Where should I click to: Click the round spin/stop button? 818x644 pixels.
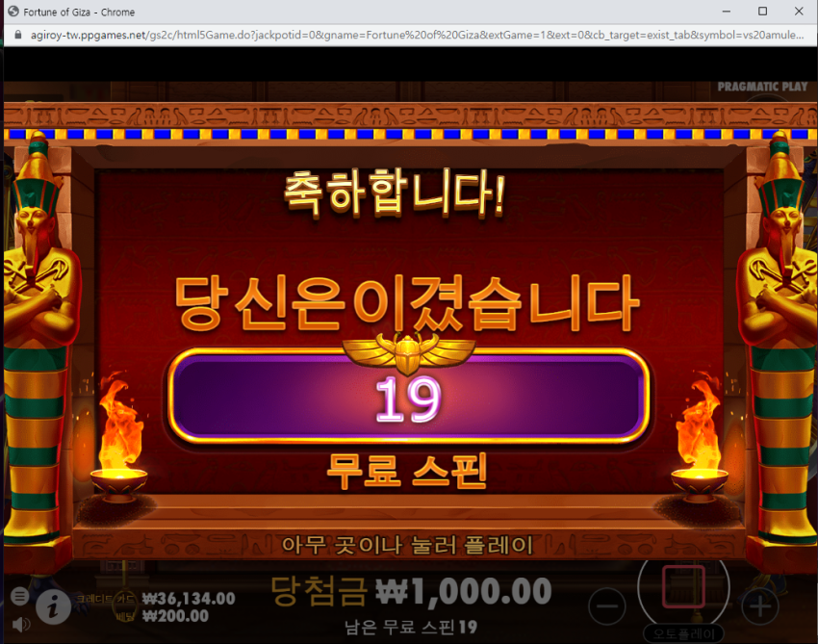click(x=683, y=586)
